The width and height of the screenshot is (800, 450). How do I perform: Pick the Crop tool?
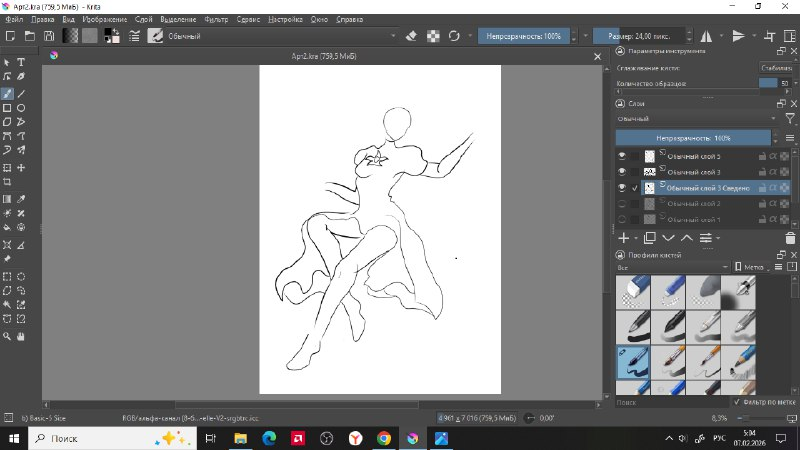(x=7, y=182)
